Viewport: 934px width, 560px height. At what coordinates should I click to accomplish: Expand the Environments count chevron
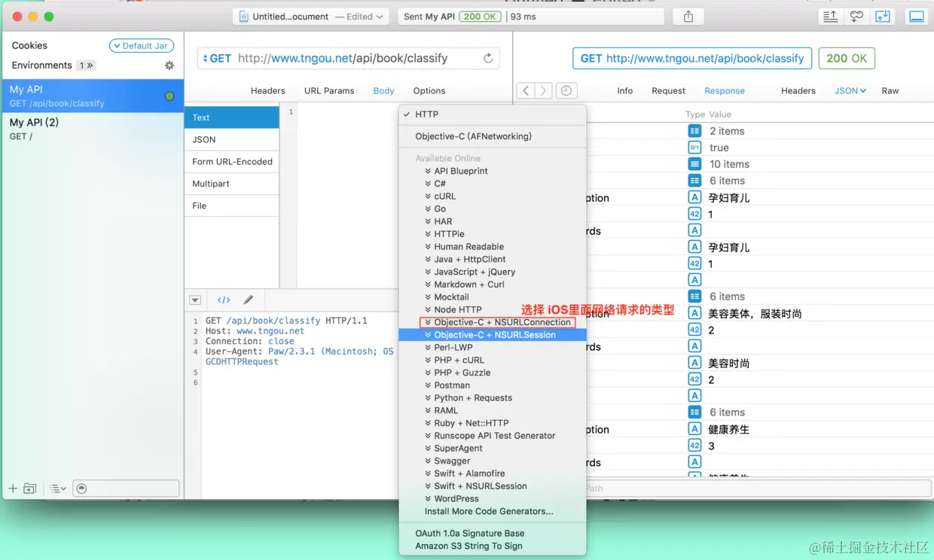[87, 65]
